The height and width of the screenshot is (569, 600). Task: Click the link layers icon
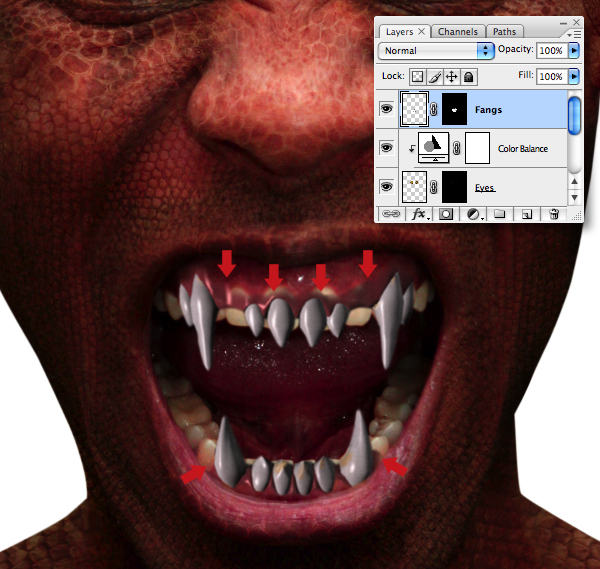(391, 214)
